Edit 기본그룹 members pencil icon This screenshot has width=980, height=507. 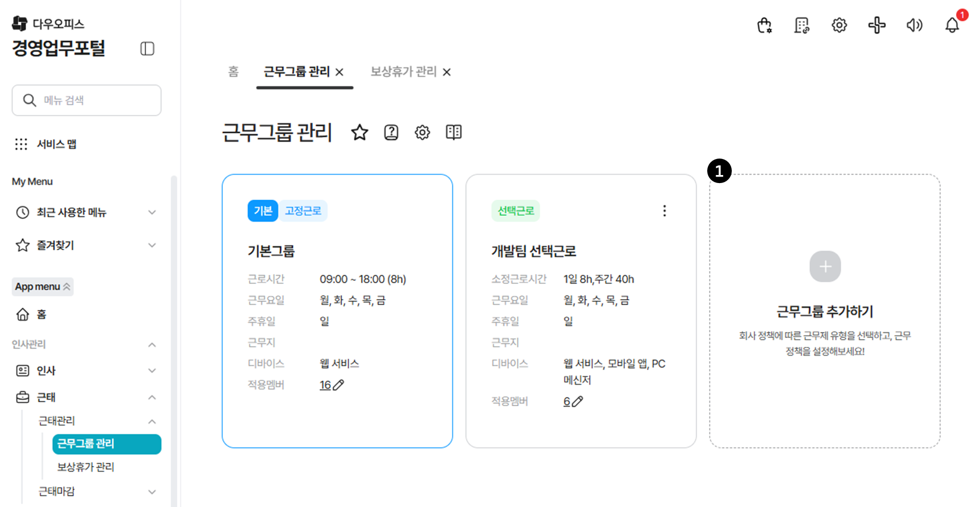pyautogui.click(x=339, y=385)
